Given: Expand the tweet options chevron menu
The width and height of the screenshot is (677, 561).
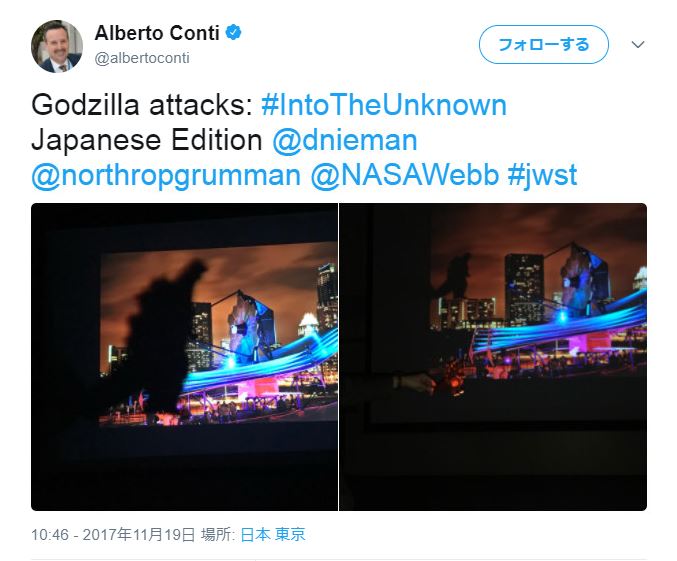Looking at the screenshot, I should tap(638, 44).
